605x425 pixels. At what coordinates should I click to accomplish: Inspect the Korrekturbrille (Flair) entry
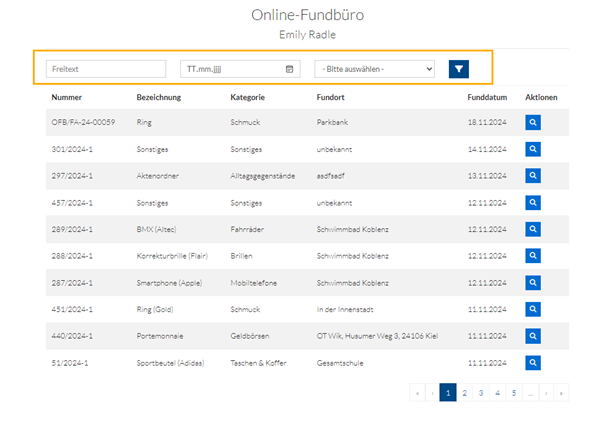coord(533,256)
